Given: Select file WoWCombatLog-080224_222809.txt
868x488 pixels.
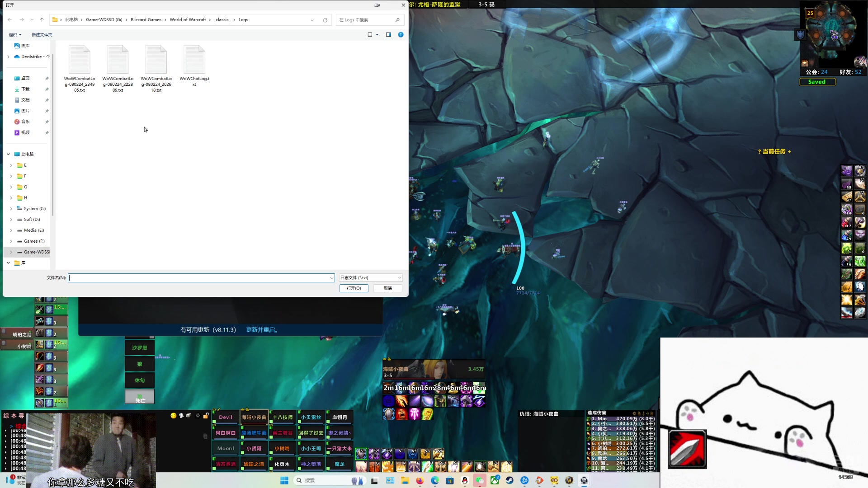Looking at the screenshot, I should [x=118, y=69].
